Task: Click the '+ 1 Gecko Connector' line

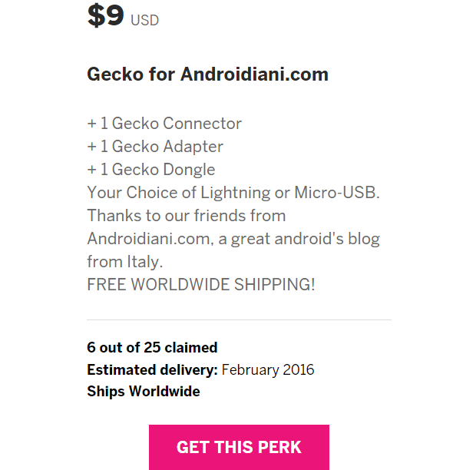Action: tap(164, 124)
